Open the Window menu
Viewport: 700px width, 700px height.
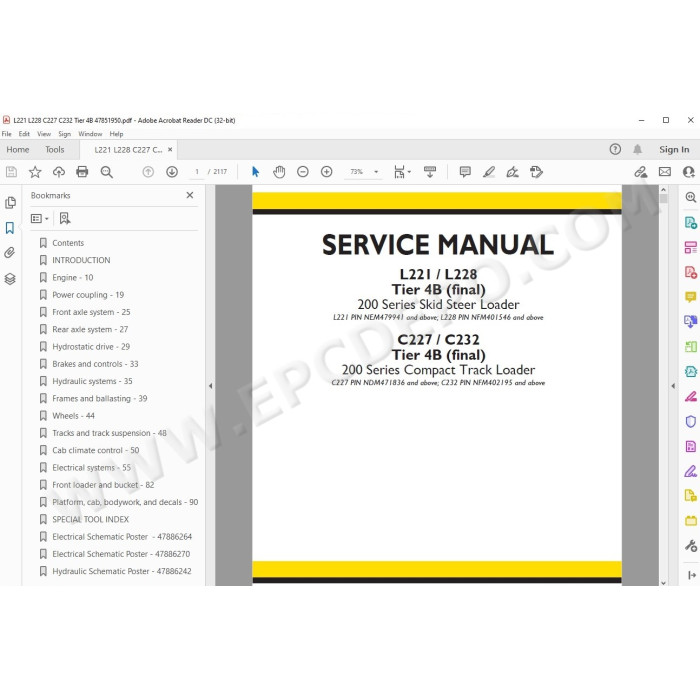click(x=90, y=134)
